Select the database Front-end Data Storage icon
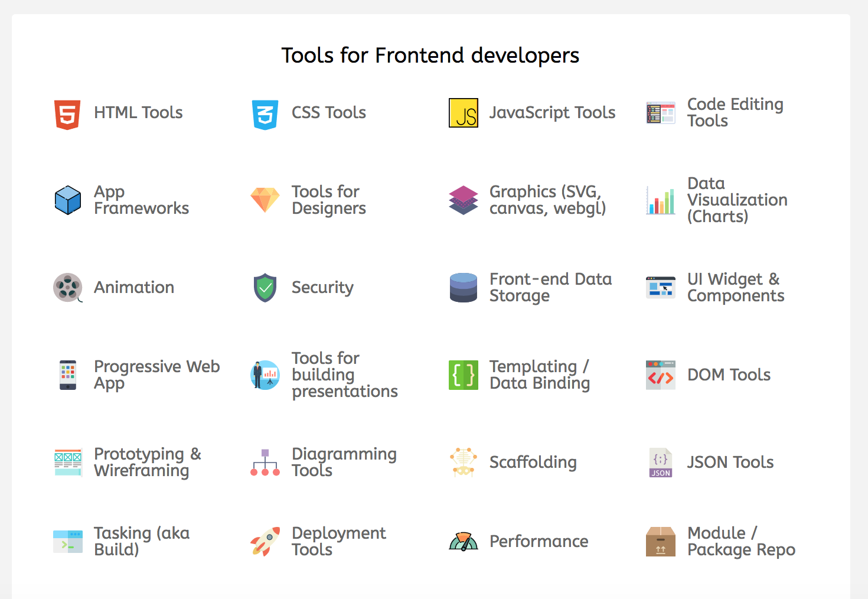 [464, 288]
